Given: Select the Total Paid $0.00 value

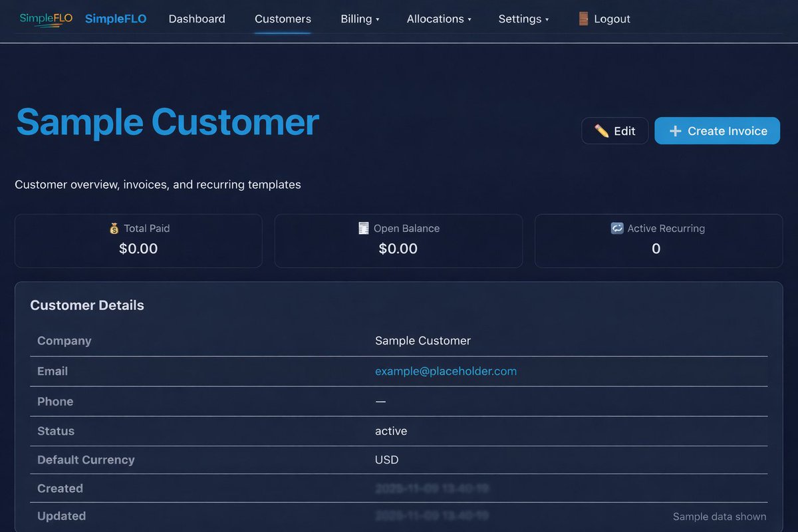Looking at the screenshot, I should (138, 249).
